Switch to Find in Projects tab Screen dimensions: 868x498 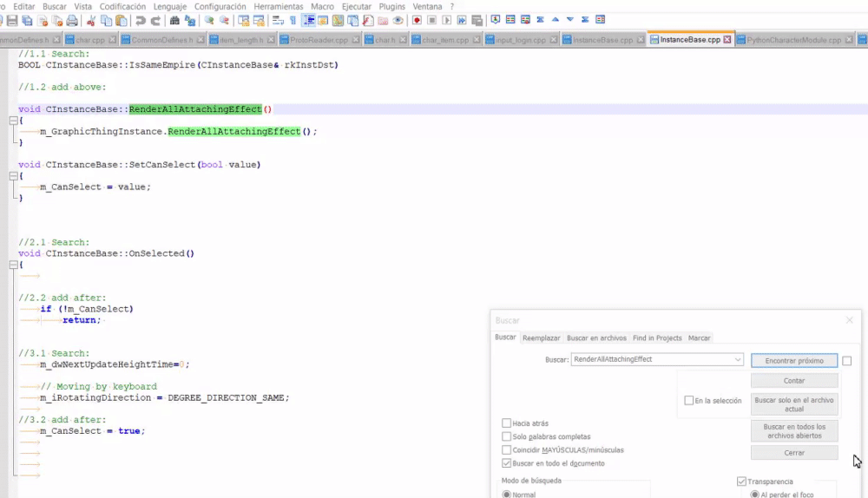point(657,338)
